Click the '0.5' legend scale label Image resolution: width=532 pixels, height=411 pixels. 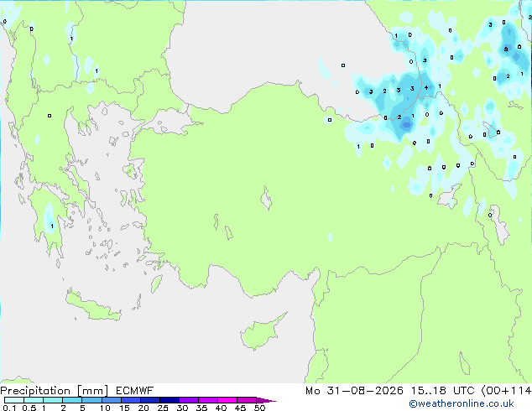click(29, 408)
